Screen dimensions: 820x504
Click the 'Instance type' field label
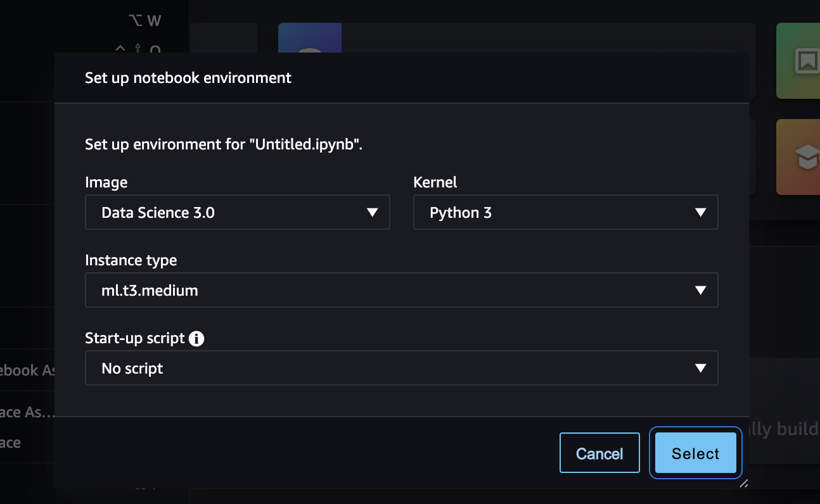tap(131, 260)
